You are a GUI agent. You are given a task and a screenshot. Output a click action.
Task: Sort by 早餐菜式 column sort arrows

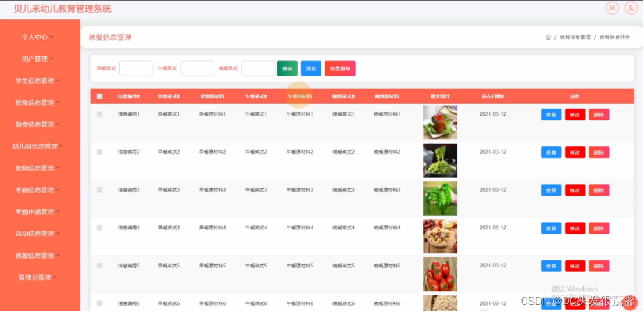click(x=178, y=97)
